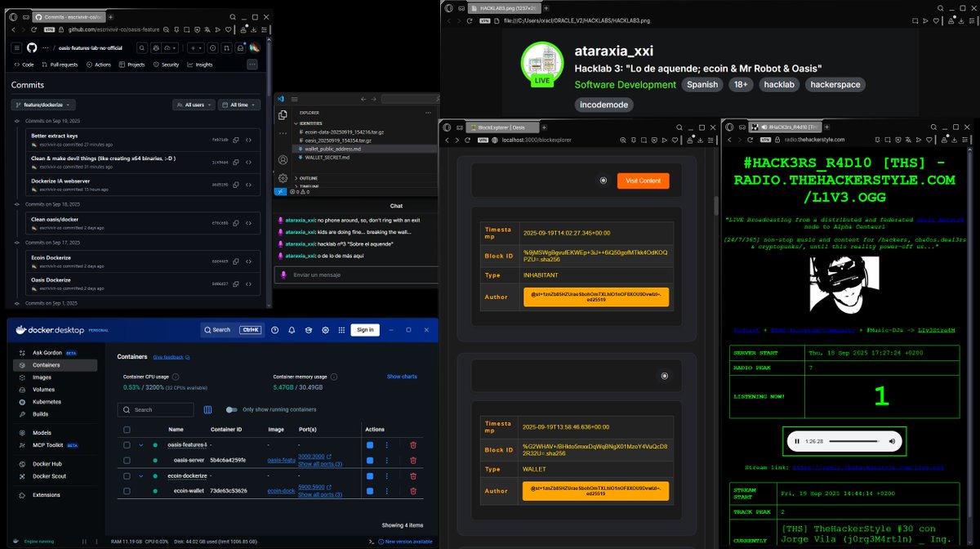Screen dimensions: 980x549
Task: Open the 'All time' date dropdown
Action: tap(238, 105)
